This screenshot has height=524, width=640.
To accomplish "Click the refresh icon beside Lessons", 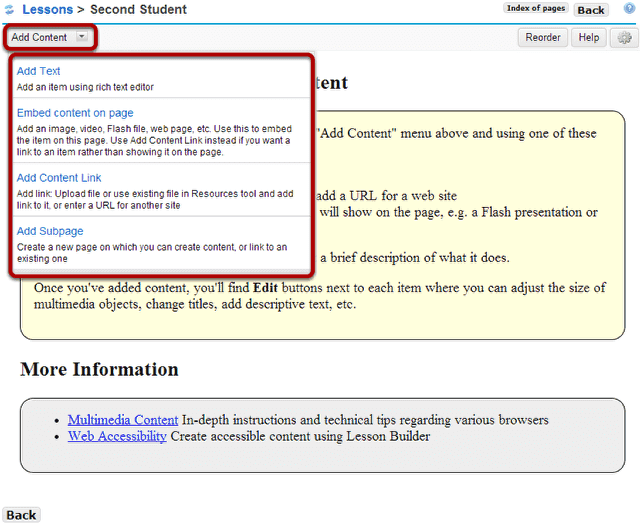I will tap(9, 9).
